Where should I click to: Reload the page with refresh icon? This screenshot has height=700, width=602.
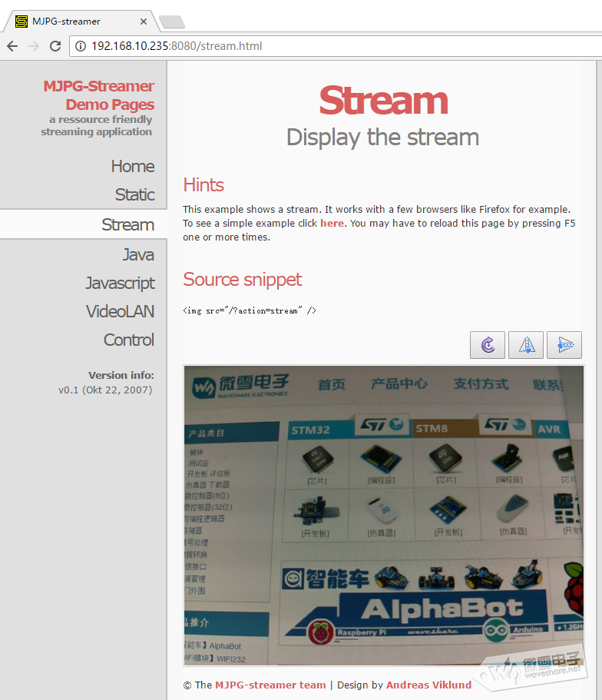(x=55, y=46)
